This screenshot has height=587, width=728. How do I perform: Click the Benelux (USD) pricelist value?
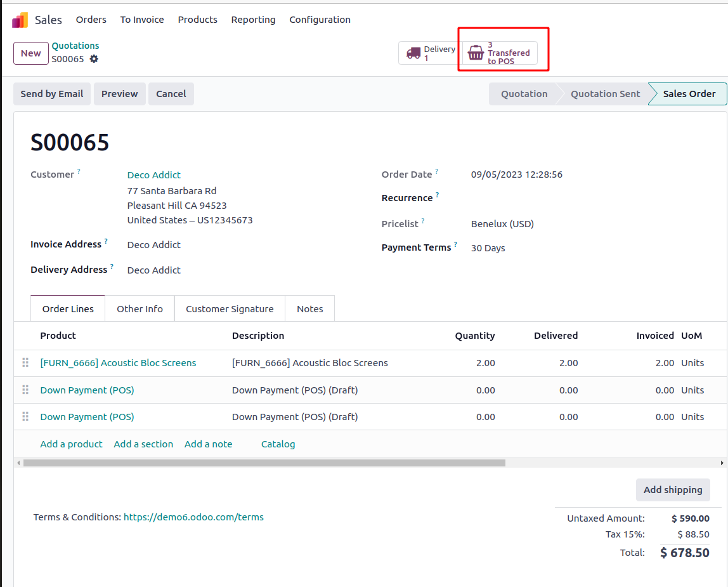[502, 224]
